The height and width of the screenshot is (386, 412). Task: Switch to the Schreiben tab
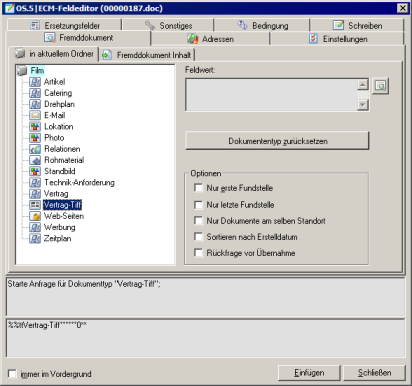[357, 25]
